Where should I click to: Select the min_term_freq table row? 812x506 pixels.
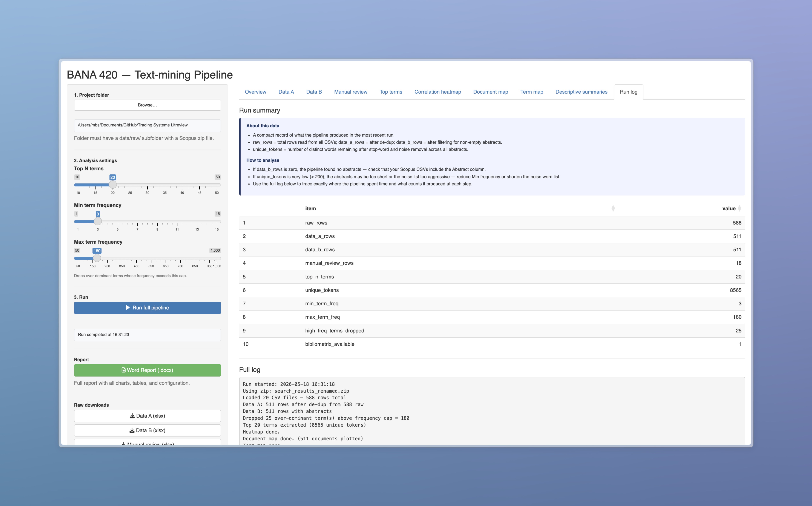coord(492,304)
